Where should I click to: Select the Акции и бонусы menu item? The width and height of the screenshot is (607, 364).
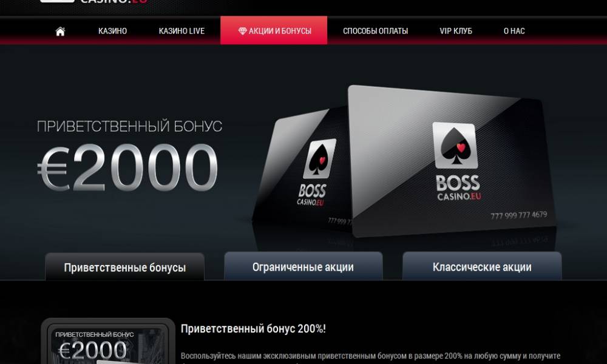274,30
